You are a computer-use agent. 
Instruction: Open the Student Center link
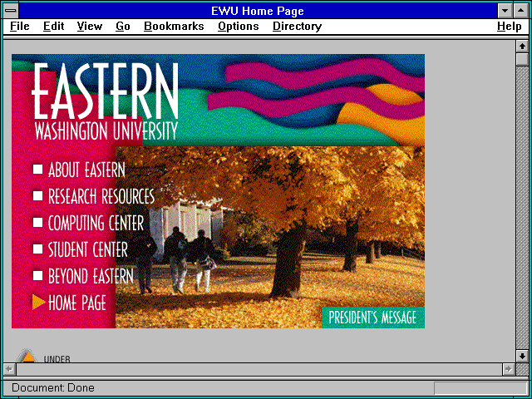[88, 249]
